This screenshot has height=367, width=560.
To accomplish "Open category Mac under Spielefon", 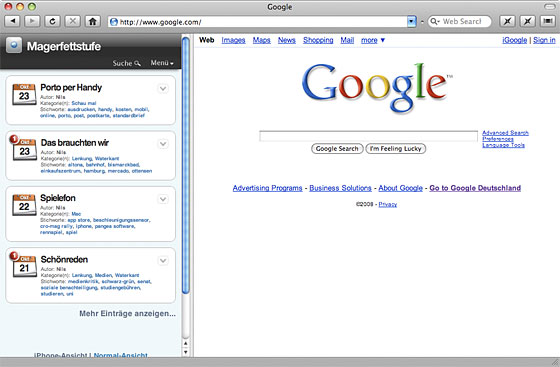I will click(x=76, y=214).
